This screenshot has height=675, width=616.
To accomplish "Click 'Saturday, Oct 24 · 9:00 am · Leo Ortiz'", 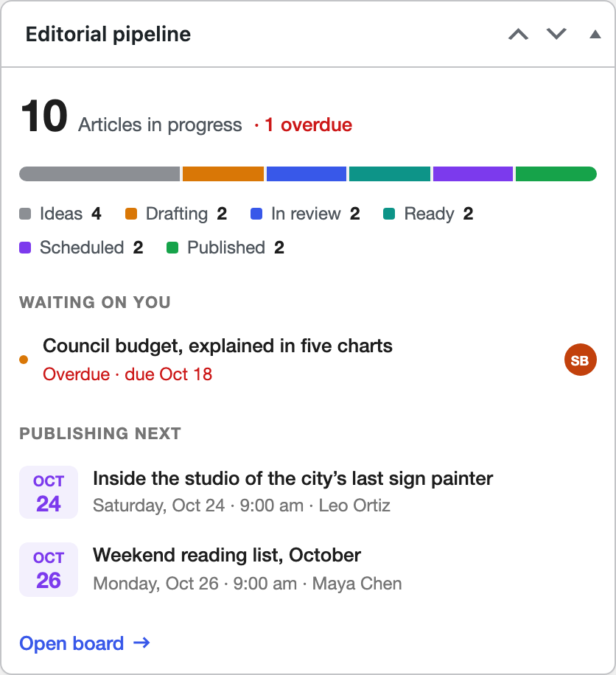I will tap(242, 506).
